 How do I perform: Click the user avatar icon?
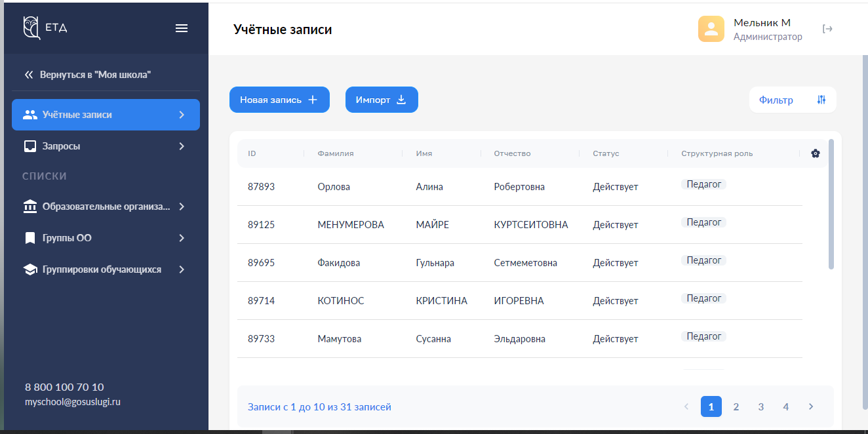tap(711, 29)
